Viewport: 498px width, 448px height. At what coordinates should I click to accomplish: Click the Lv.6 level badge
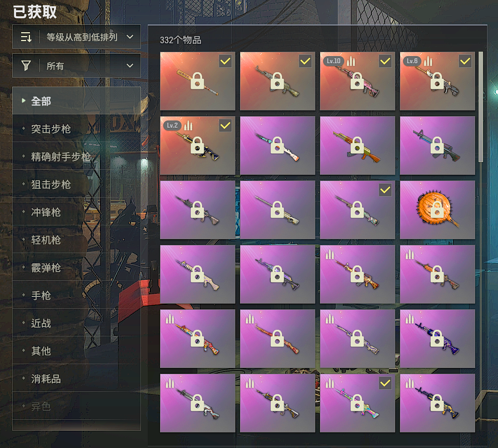tap(413, 61)
